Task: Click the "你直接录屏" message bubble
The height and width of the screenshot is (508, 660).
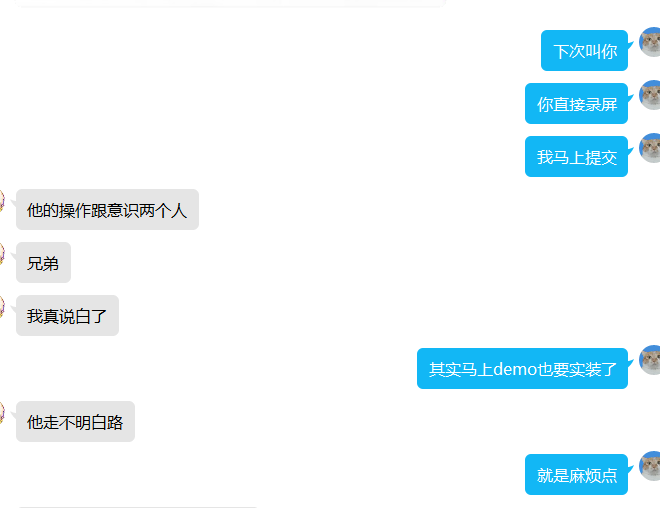Action: 576,104
